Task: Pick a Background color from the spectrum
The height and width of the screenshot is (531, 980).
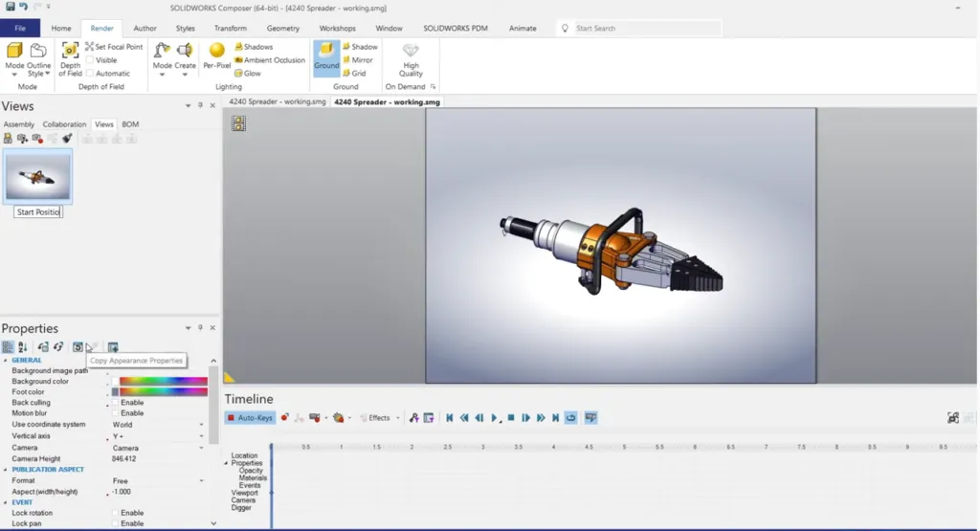Action: click(x=163, y=381)
